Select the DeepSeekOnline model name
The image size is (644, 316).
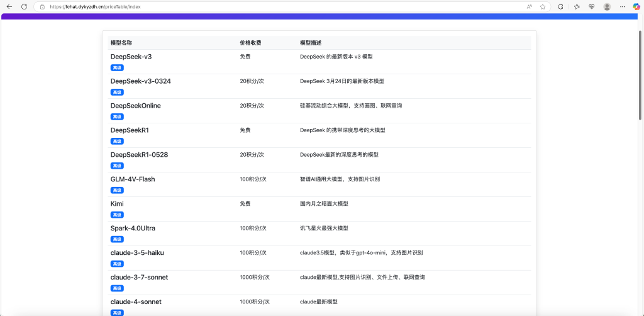tap(136, 106)
